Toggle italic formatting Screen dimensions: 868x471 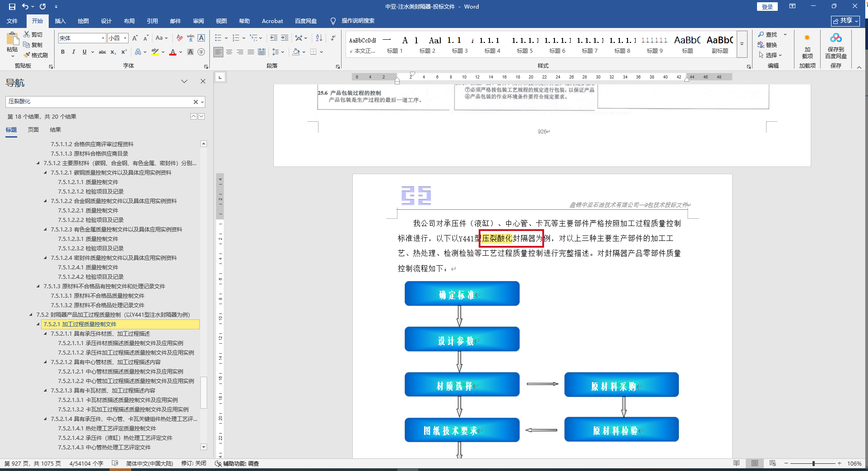(74, 52)
